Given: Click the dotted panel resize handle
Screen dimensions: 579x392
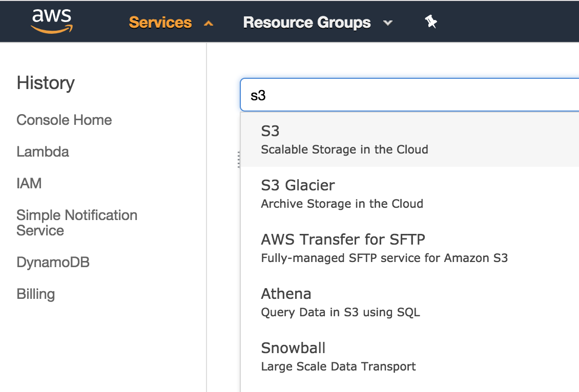Looking at the screenshot, I should [x=239, y=159].
